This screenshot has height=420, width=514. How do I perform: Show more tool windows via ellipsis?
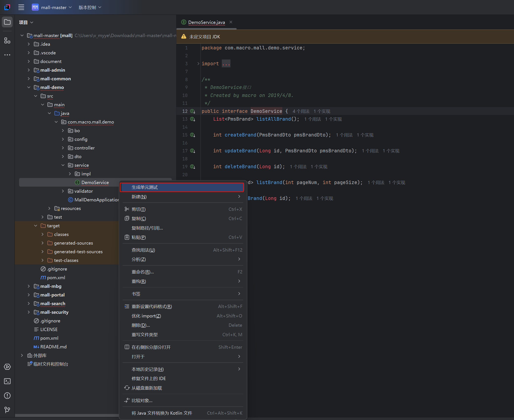[x=7, y=55]
